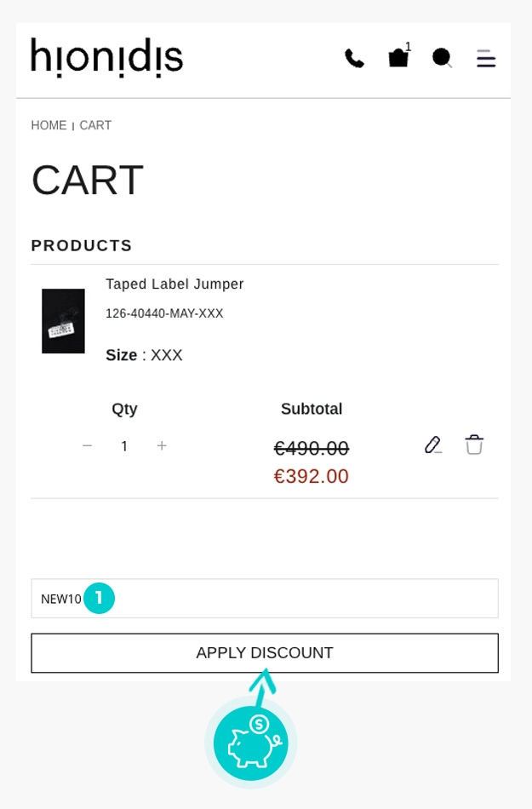Click the teal piggy bank savings icon
This screenshot has height=809, width=532.
(251, 743)
